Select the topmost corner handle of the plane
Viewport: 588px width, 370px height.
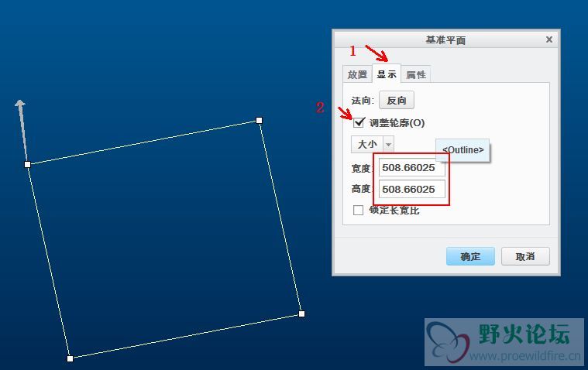[259, 120]
